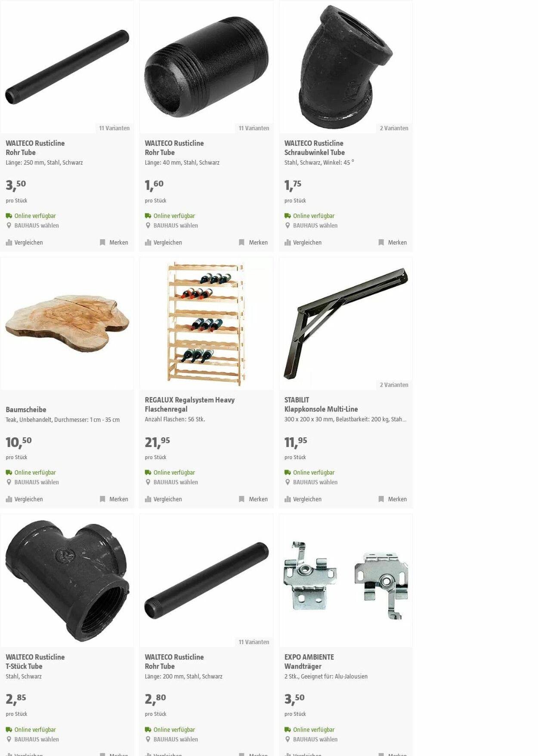Open 11 Varianten for Rohr Tube 250 mm
538x756 pixels.
pyautogui.click(x=114, y=128)
